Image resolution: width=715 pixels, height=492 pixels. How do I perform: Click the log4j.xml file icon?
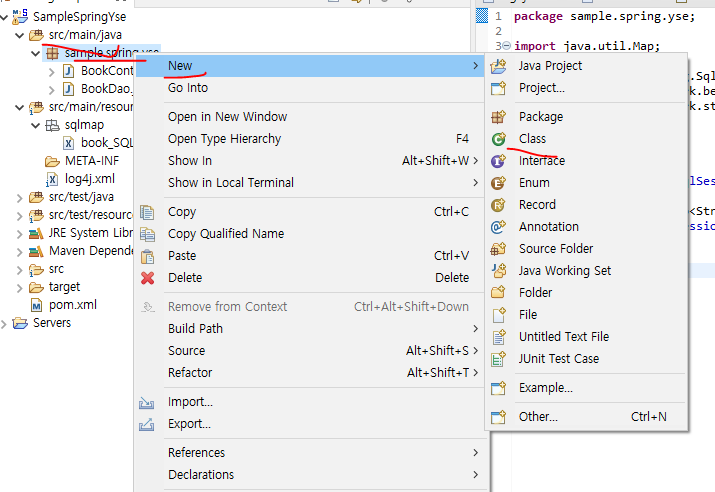(52, 179)
